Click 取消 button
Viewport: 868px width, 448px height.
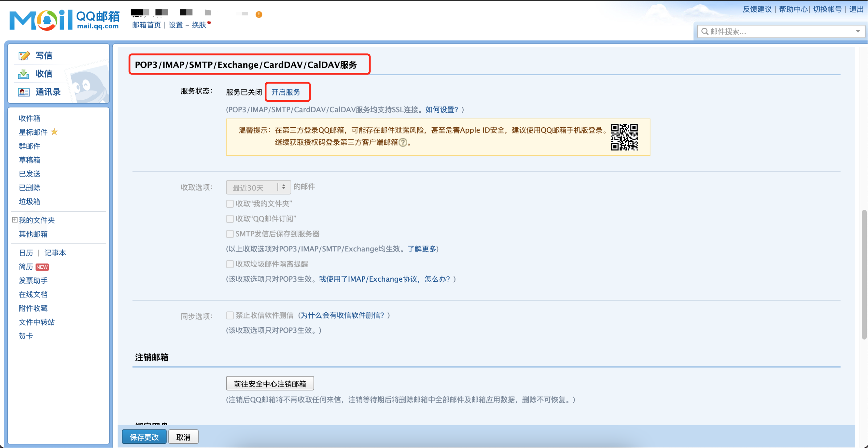[183, 437]
